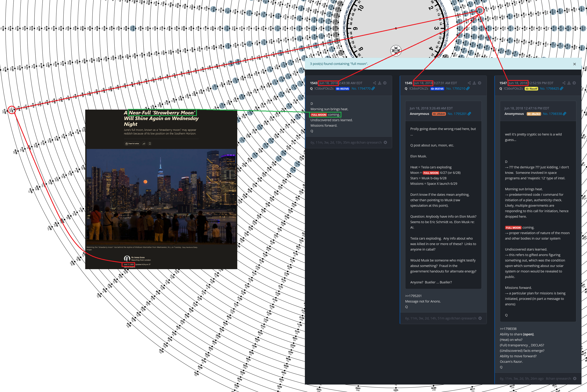Click yellow ID: f6ee4f badge on post 1547
587x392 pixels.
[532, 89]
